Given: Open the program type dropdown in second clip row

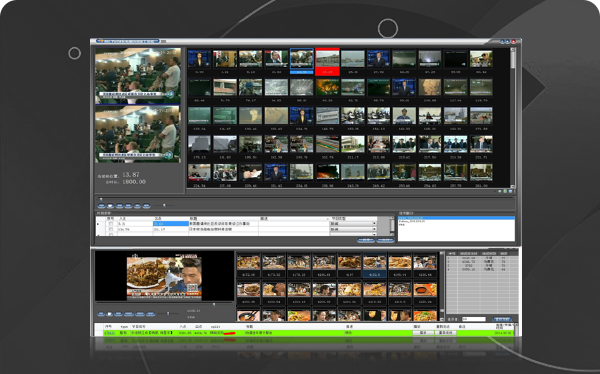Looking at the screenshot, I should (x=374, y=229).
